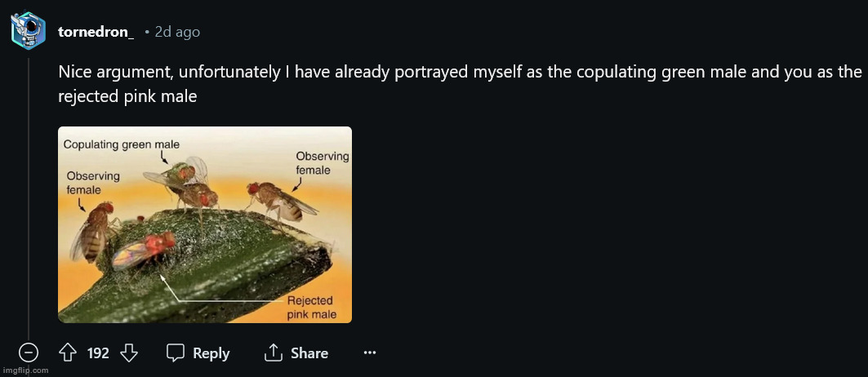Image resolution: width=868 pixels, height=377 pixels.
Task: Open the three-dot more options menu
Action: tap(370, 353)
